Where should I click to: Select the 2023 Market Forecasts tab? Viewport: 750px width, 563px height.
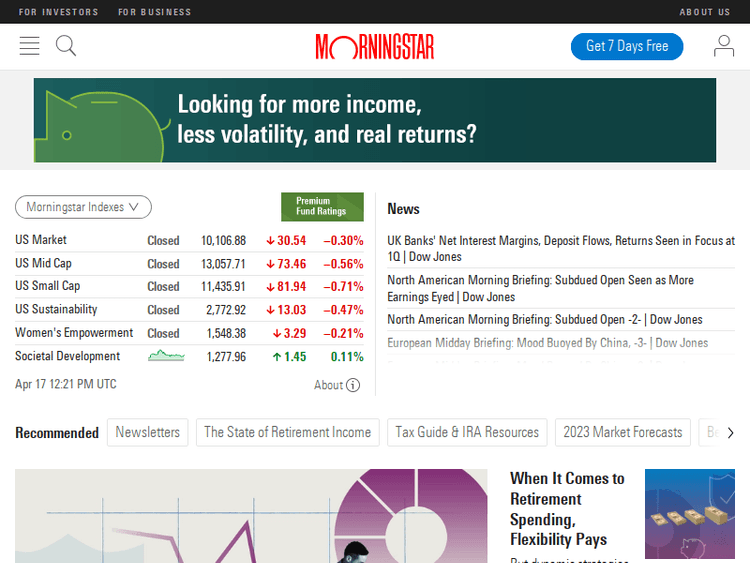click(622, 432)
